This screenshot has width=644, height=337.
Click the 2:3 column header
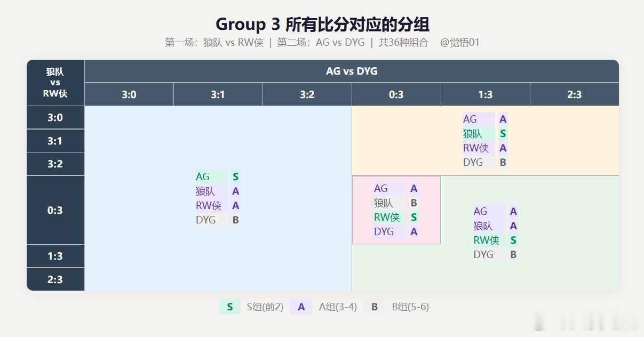pyautogui.click(x=575, y=94)
